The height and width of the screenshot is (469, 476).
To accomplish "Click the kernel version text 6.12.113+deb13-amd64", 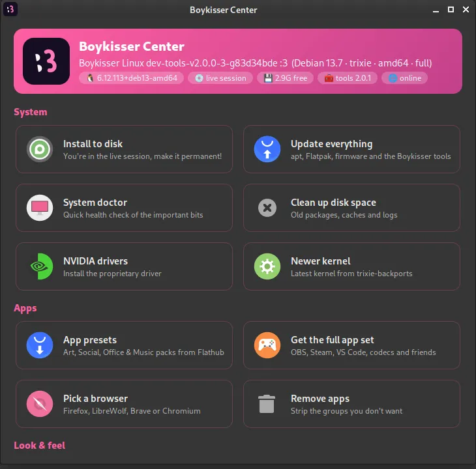I will (137, 78).
